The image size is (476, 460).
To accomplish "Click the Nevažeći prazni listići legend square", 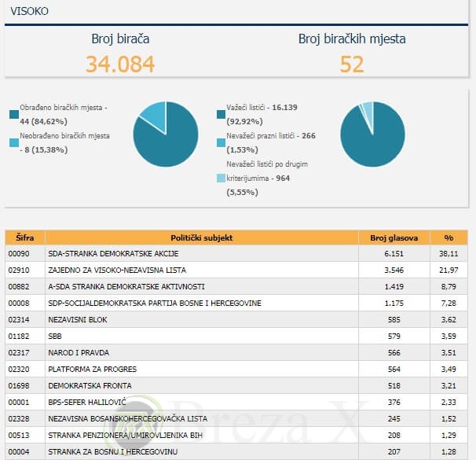I will (221, 142).
